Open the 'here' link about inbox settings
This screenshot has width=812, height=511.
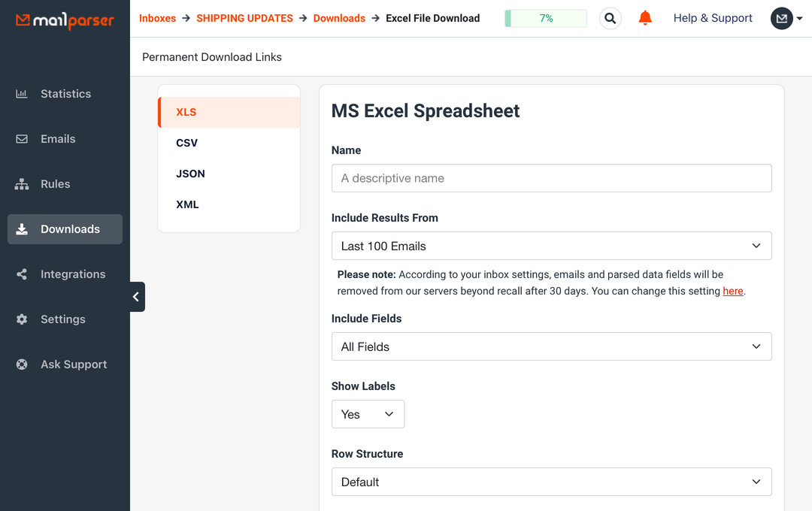pos(732,291)
